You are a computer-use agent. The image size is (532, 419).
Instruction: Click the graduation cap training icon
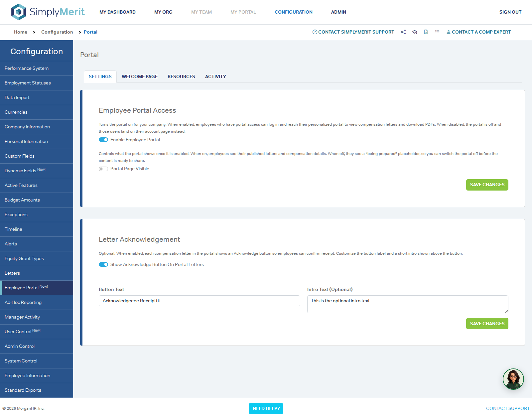pos(415,32)
